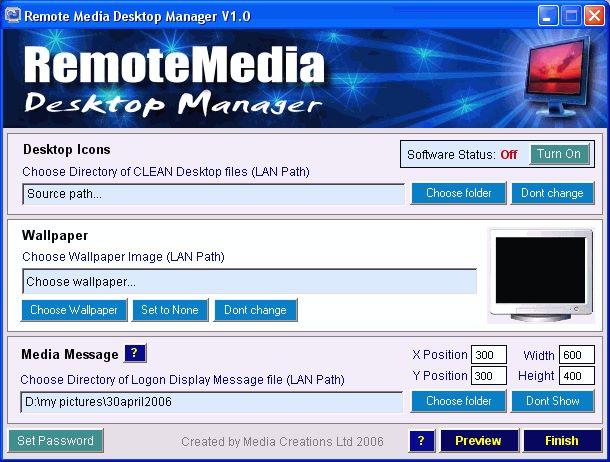Image resolution: width=610 pixels, height=462 pixels.
Task: Edit the Height value field
Action: (577, 376)
